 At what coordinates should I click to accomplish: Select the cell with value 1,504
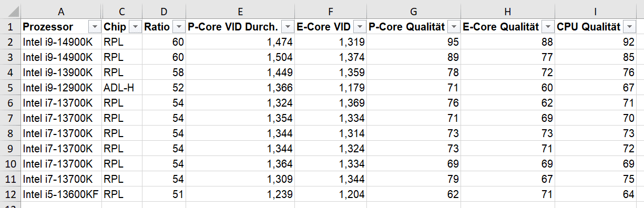point(240,57)
